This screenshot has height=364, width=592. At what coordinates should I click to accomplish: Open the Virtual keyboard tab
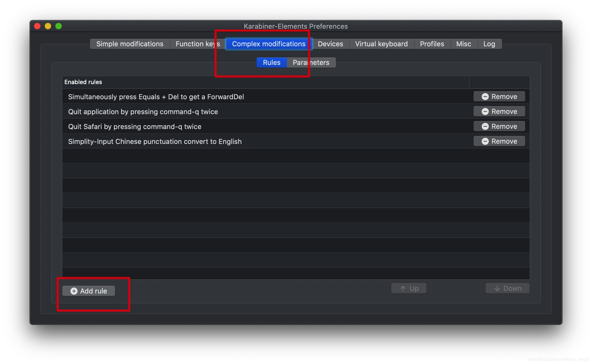tap(381, 44)
